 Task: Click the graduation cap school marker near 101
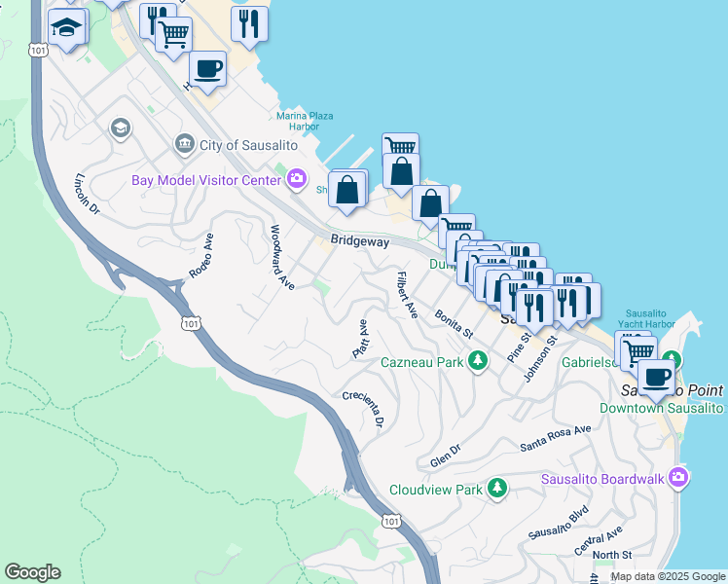pos(66,29)
